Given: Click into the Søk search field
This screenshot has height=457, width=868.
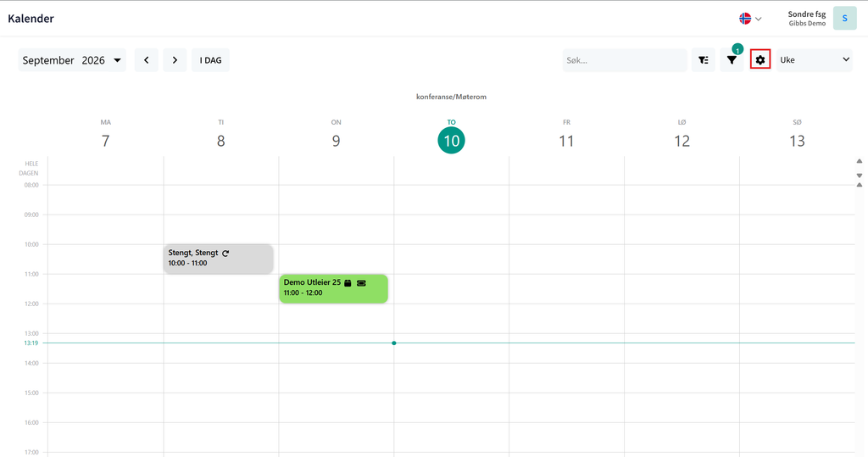Looking at the screenshot, I should coord(625,60).
